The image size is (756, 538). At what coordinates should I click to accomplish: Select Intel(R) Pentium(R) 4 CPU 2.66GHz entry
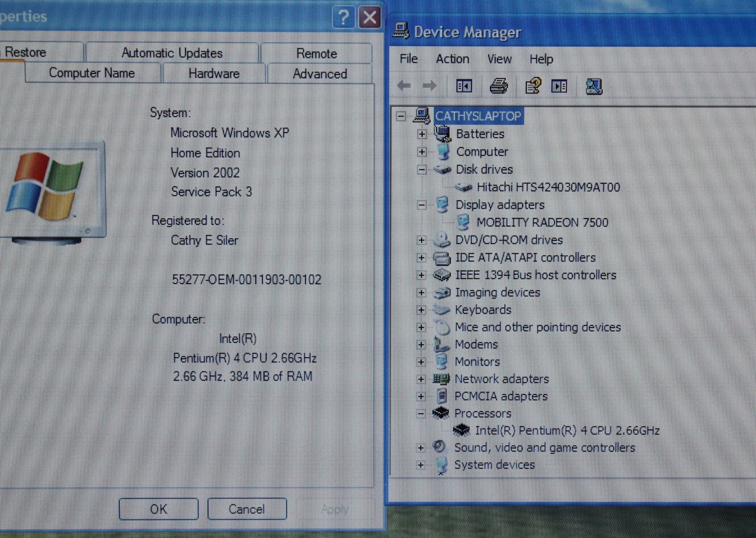point(567,430)
